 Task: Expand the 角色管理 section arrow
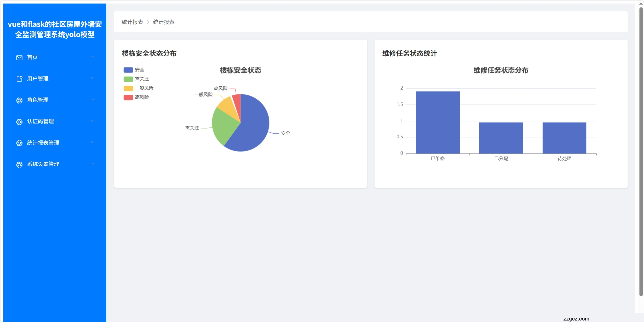coord(93,100)
